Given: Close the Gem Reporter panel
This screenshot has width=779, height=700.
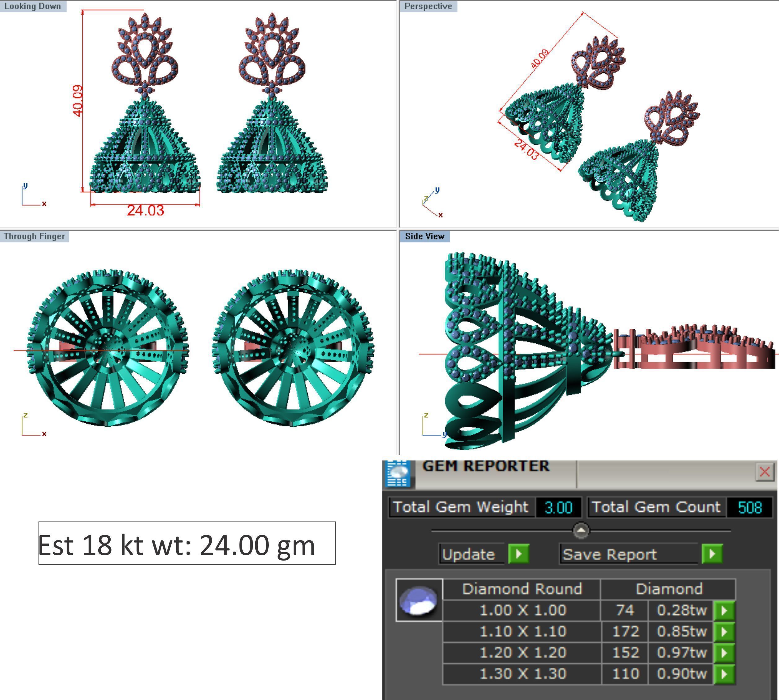Looking at the screenshot, I should 764,472.
